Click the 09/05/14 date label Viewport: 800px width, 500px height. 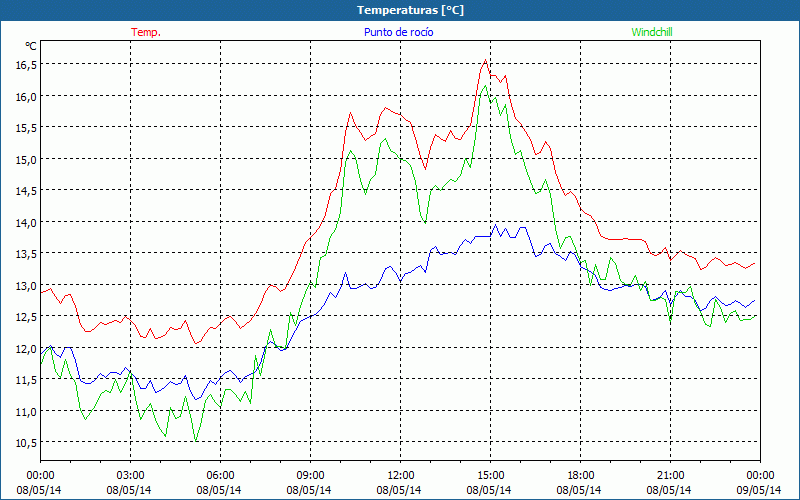759,490
